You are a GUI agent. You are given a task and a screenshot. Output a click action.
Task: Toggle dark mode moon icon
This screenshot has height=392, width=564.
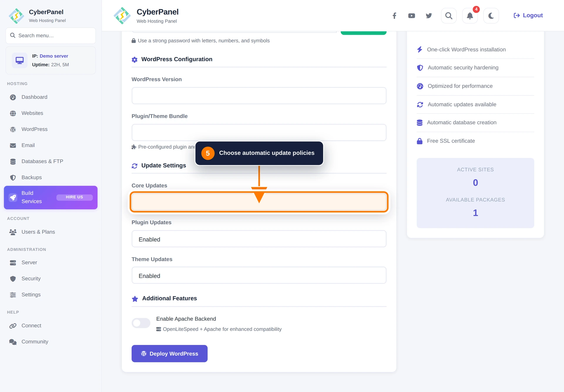click(x=491, y=16)
